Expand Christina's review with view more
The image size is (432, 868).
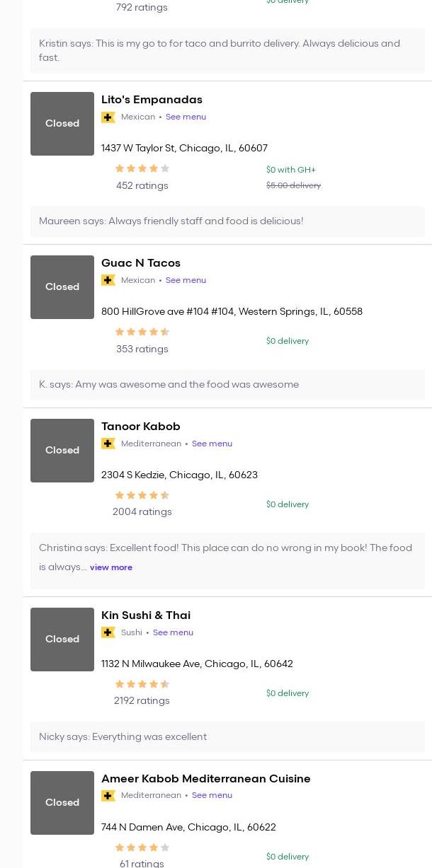(111, 567)
